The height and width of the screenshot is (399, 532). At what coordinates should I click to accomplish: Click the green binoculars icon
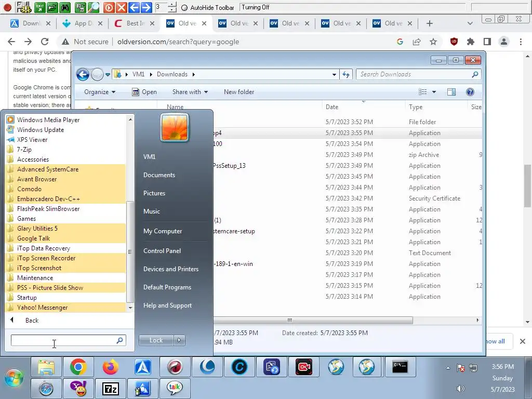tap(65, 7)
